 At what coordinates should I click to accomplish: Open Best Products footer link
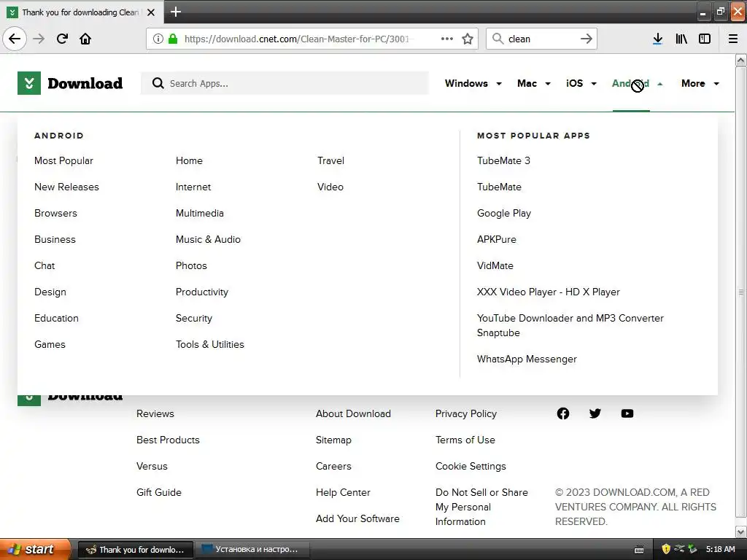tap(168, 440)
